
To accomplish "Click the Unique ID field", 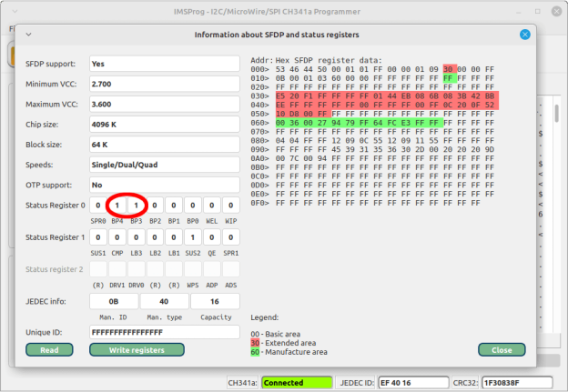I will pos(165,333).
